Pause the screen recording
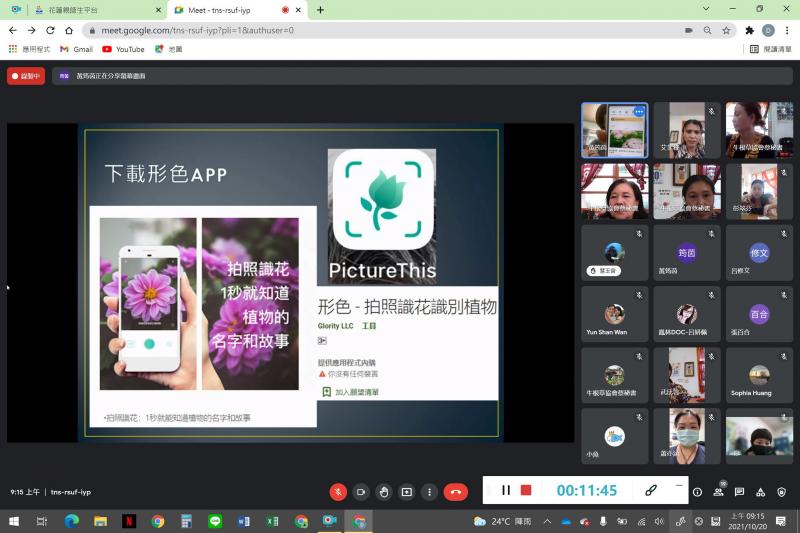 (506, 490)
